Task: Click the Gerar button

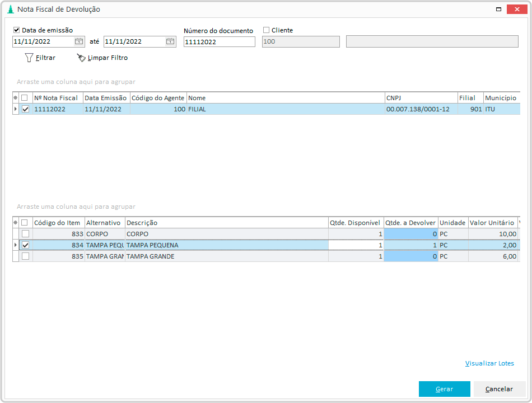Action: coord(444,389)
